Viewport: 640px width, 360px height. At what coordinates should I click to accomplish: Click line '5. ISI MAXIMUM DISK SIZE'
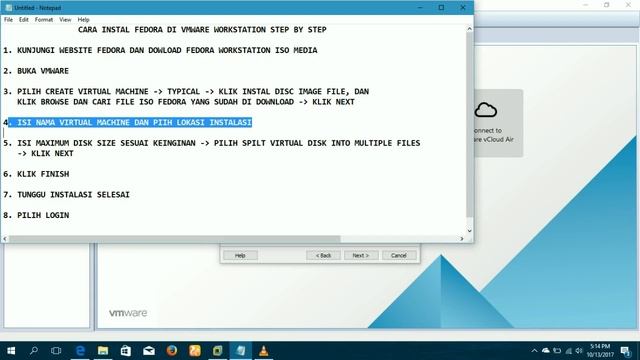click(211, 143)
